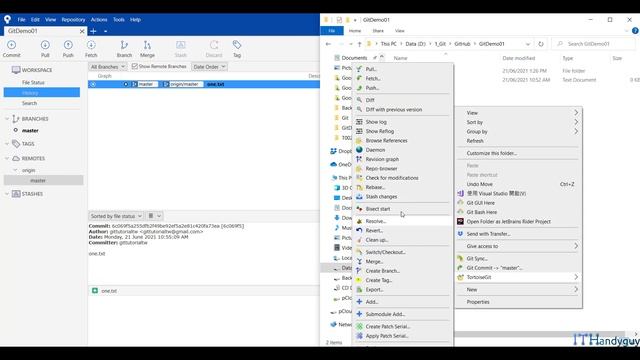
Task: Expand the TAGS section in the sidebar
Action: pyautogui.click(x=7, y=144)
